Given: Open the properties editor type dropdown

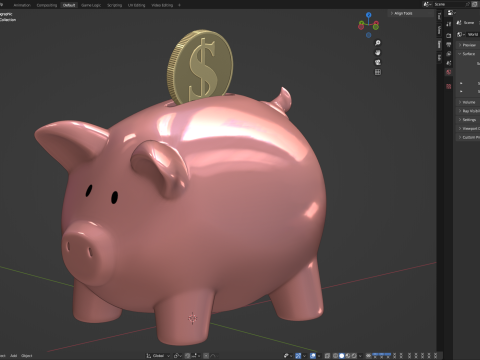Looking at the screenshot, I should click(451, 13).
